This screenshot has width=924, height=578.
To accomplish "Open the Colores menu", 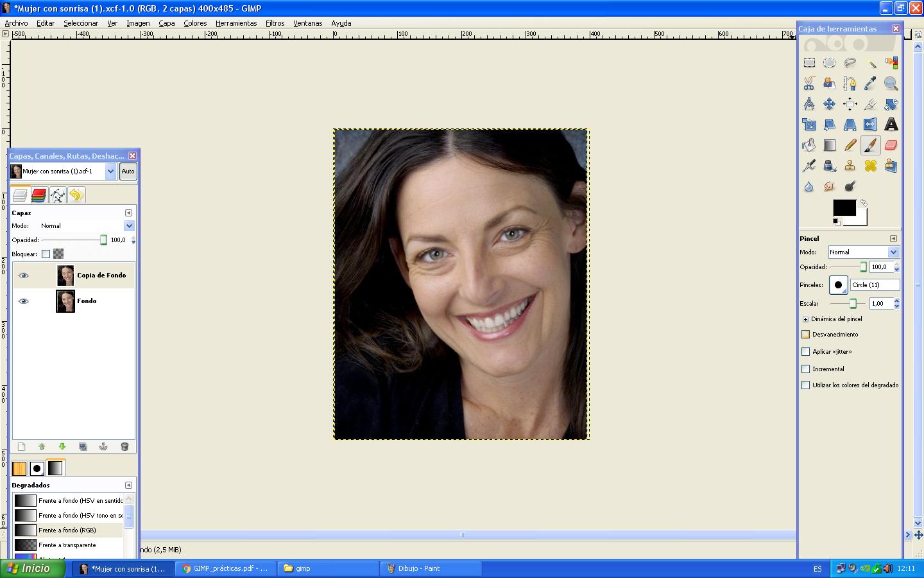I will point(195,23).
